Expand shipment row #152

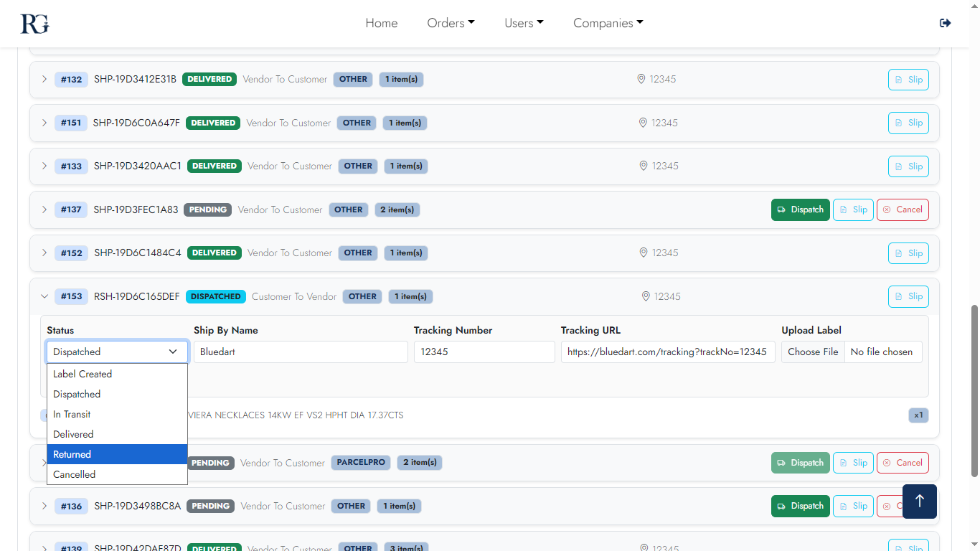point(44,253)
